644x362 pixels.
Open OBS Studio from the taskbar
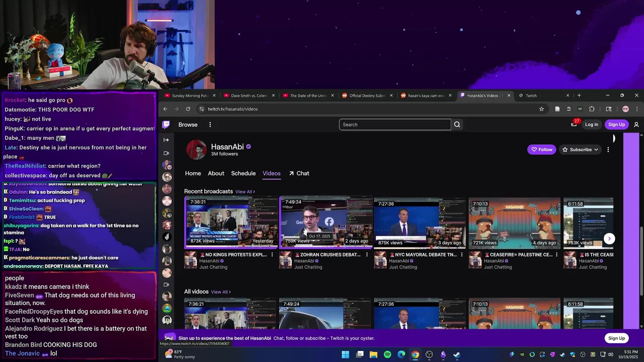pos(429,354)
